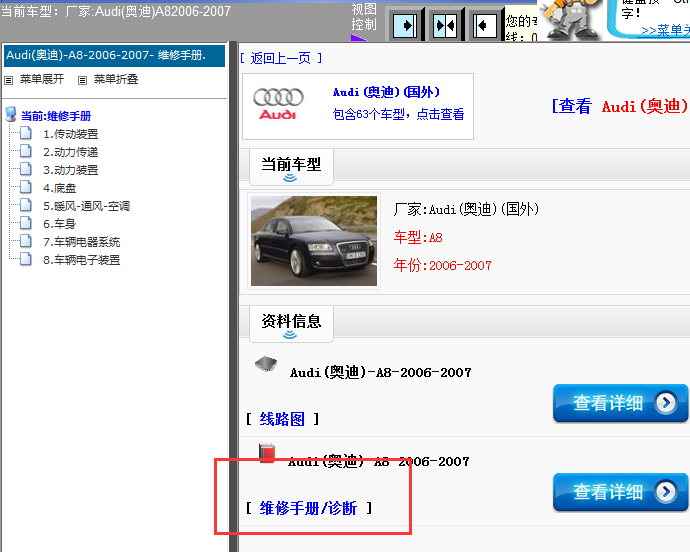This screenshot has width=690, height=552.
Task: Click the page icon beside 6.车身
Action: pos(26,223)
